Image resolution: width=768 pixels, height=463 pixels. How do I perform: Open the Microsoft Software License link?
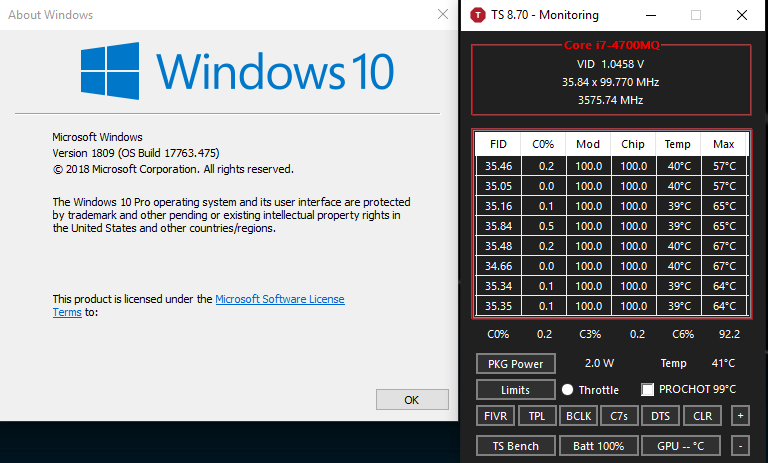coord(280,299)
